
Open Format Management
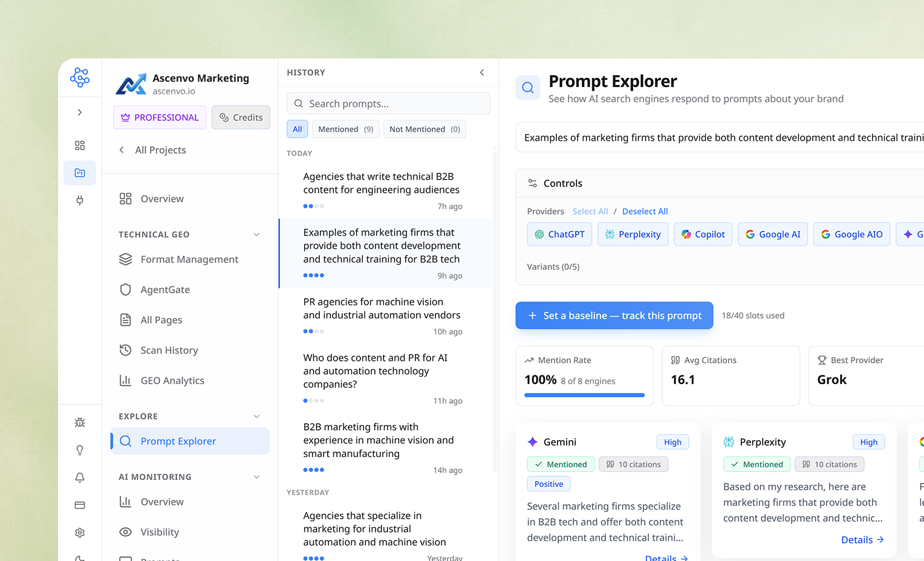pos(190,259)
